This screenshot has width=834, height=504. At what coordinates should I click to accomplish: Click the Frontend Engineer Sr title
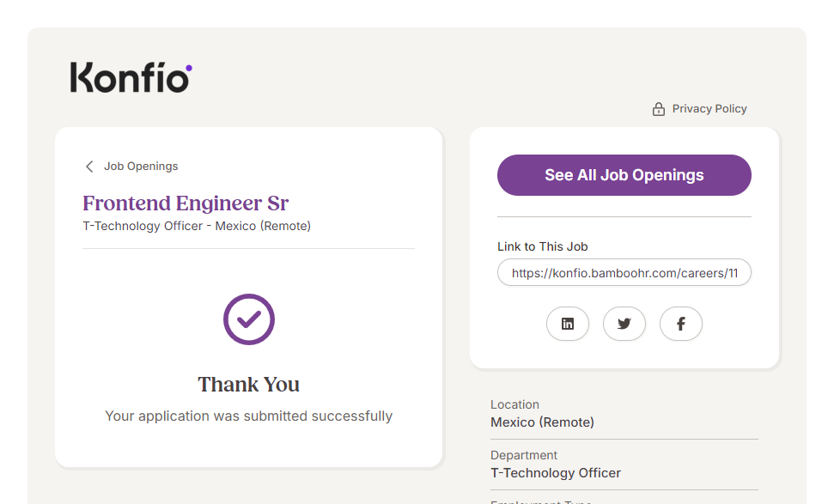[x=186, y=203]
